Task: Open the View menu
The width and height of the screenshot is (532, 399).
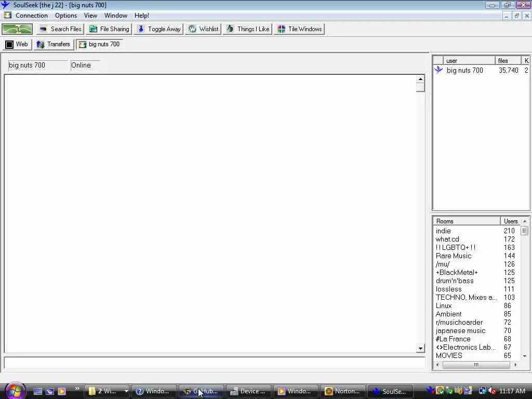Action: 90,16
